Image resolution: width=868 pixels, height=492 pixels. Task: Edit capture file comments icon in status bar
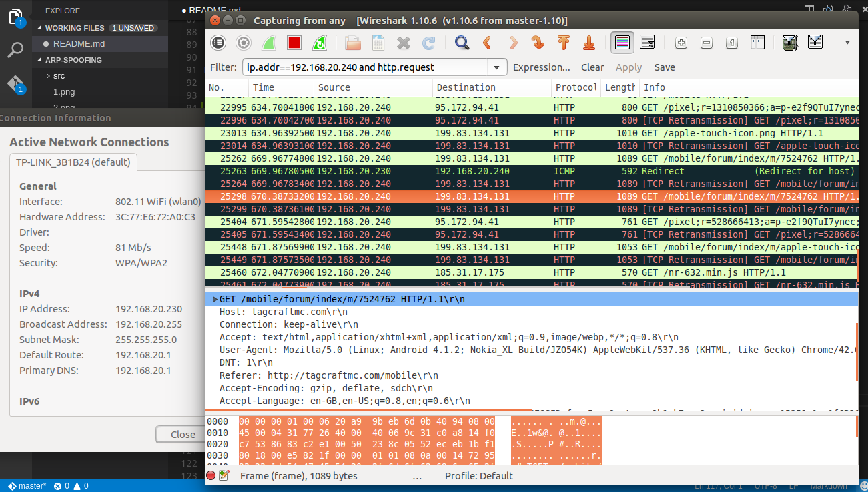click(224, 476)
